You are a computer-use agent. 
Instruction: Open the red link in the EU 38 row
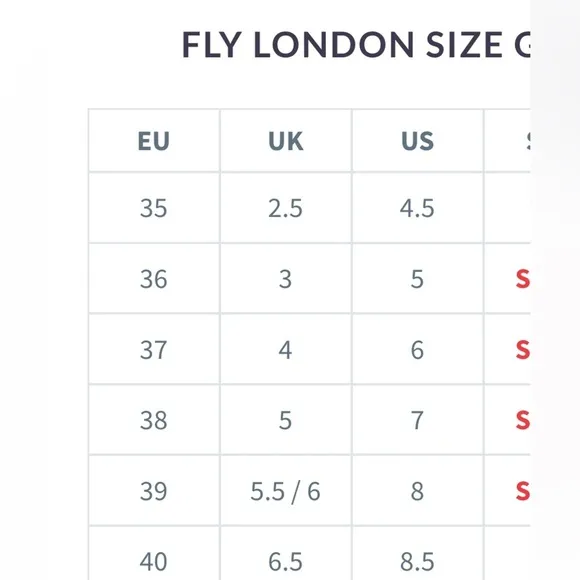(523, 420)
